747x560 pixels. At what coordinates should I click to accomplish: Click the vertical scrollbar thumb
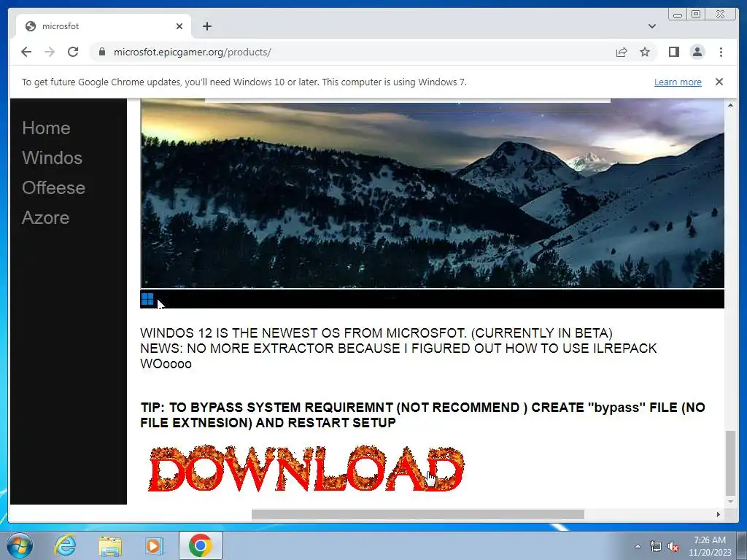pyautogui.click(x=730, y=463)
